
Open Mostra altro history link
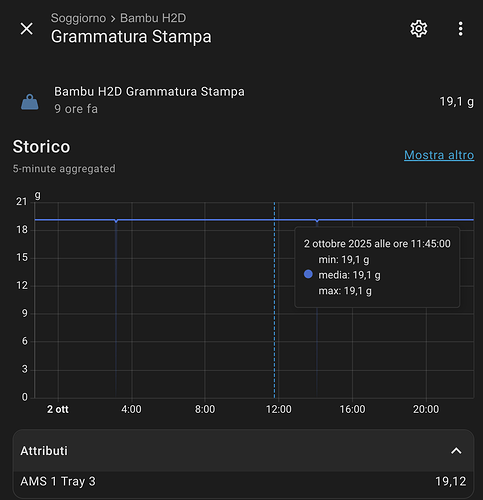pyautogui.click(x=439, y=155)
